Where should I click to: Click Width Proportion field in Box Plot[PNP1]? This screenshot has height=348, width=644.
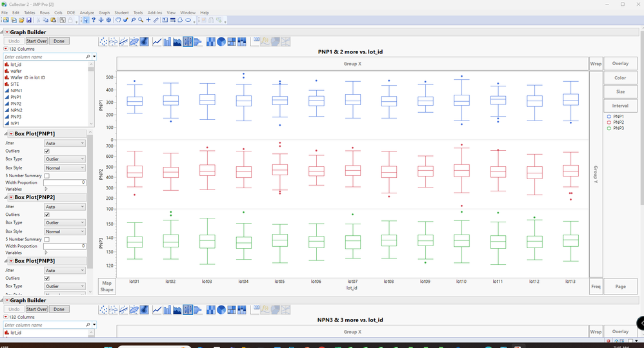(x=65, y=182)
